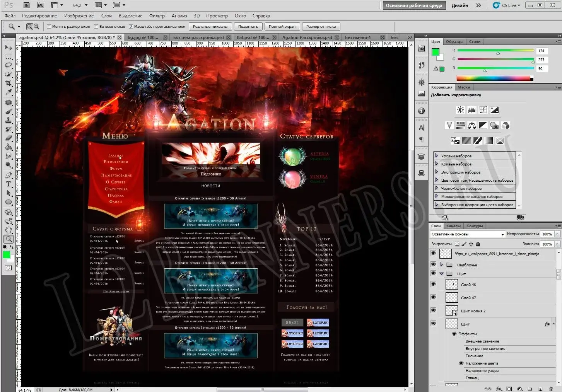Viewport: 562px width, 392px height.
Task: Enable the 'Во всех окнах' checkbox
Action: pyautogui.click(x=96, y=27)
